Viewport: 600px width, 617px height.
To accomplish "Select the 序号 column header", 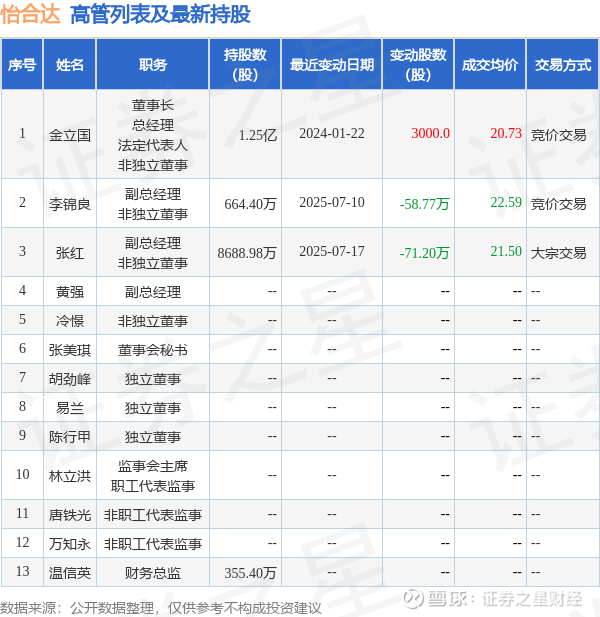I will [22, 65].
